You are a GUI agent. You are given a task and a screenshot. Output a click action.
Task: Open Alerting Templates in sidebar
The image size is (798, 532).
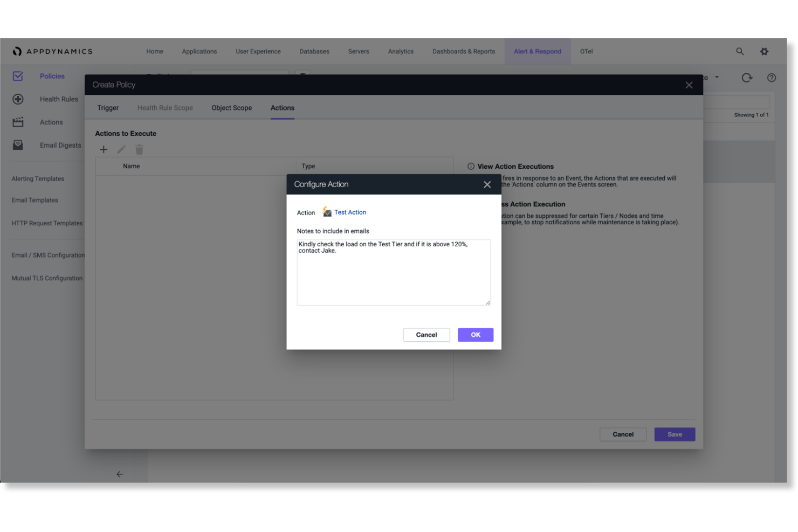click(x=38, y=179)
